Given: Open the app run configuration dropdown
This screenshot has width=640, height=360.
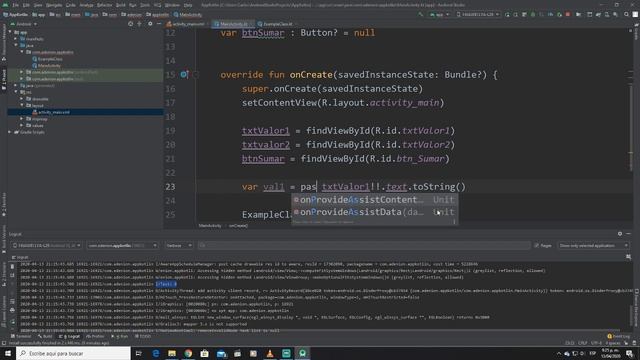Looking at the screenshot, I should (x=439, y=15).
